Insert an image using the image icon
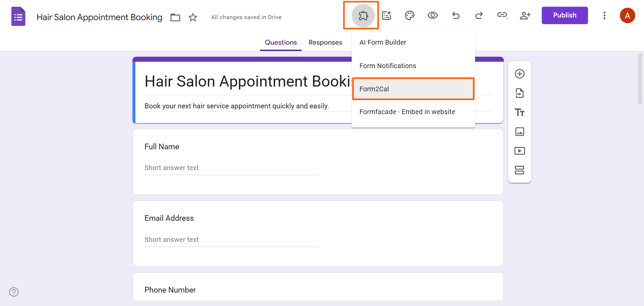 click(x=520, y=132)
